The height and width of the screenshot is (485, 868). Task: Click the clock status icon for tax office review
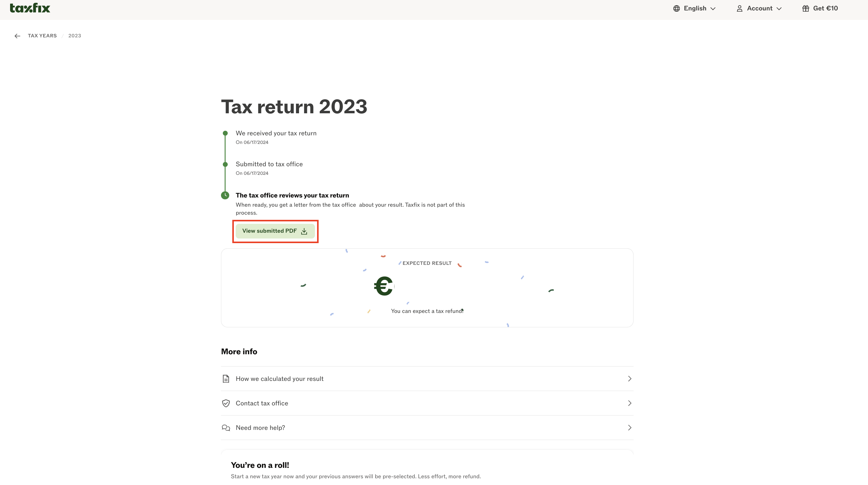click(225, 195)
